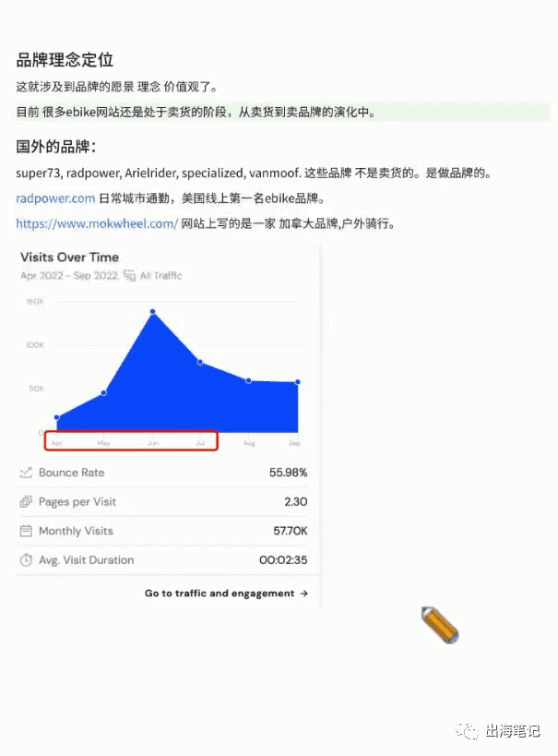This screenshot has width=558, height=756.
Task: Open the https://www.mokwheel.com/ link
Action: (x=97, y=223)
